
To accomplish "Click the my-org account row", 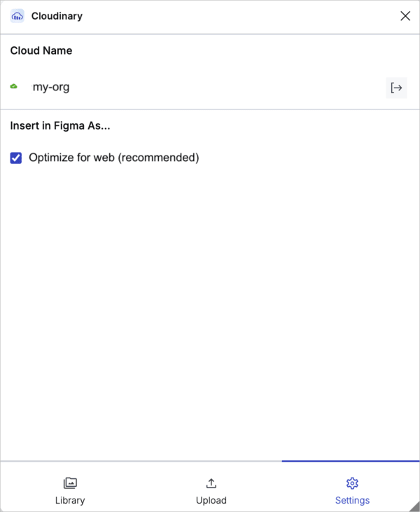I will click(x=210, y=88).
